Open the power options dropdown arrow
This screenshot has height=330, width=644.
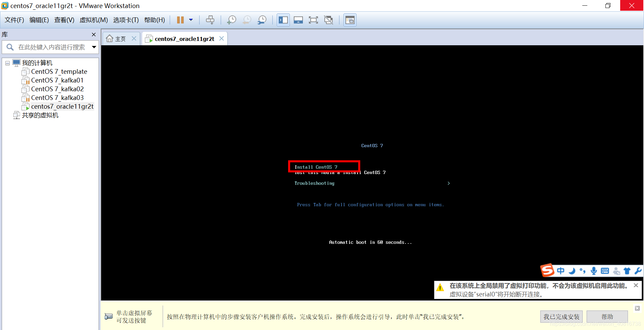tap(191, 20)
